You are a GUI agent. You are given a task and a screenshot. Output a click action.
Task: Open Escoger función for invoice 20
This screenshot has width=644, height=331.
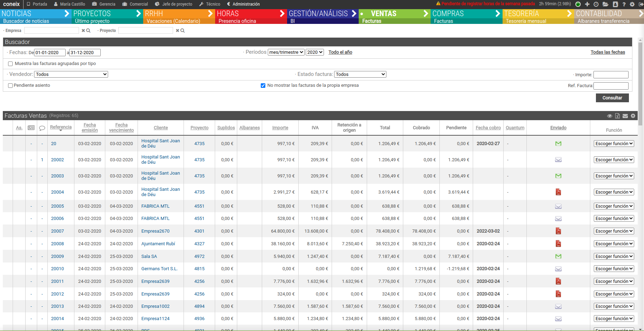[x=614, y=143]
